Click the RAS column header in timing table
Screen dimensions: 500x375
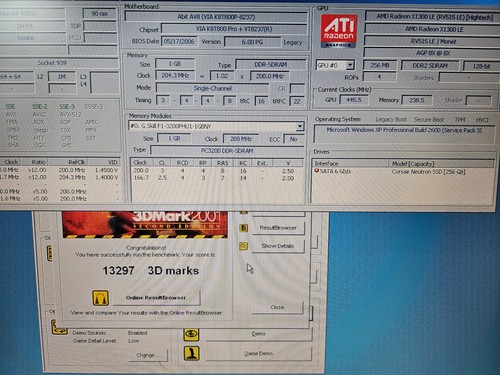[x=223, y=163]
